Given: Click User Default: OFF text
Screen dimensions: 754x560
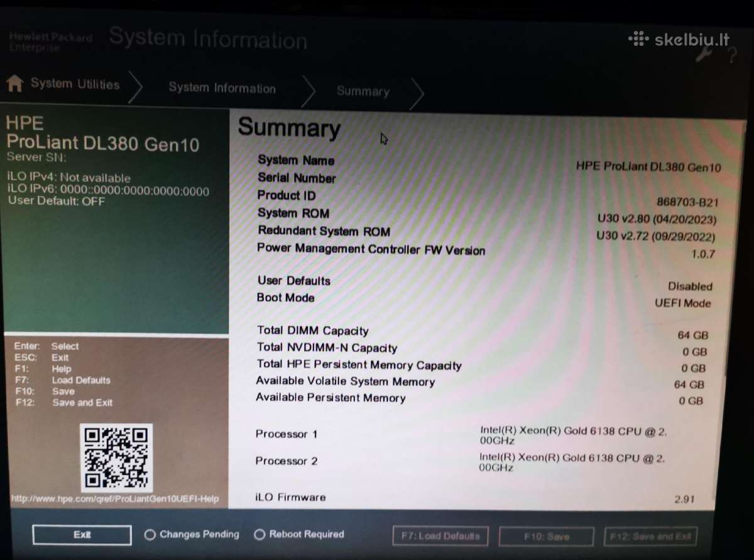Looking at the screenshot, I should pos(57,202).
